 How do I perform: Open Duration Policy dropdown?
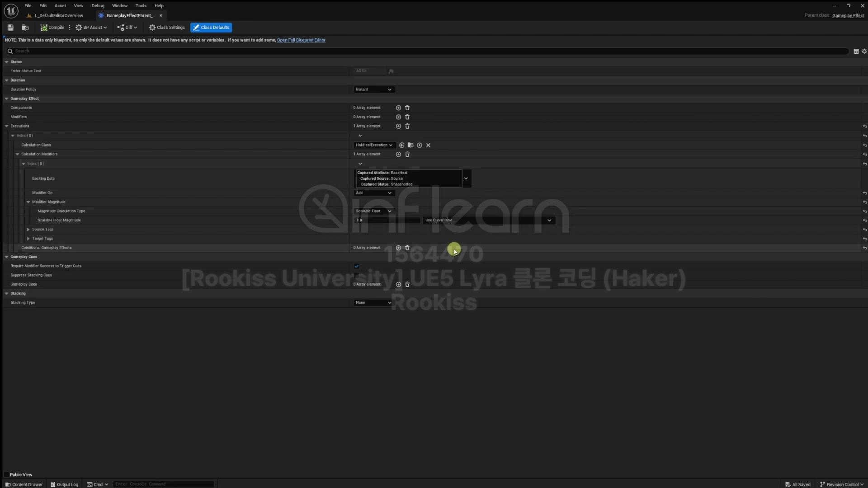click(x=374, y=89)
